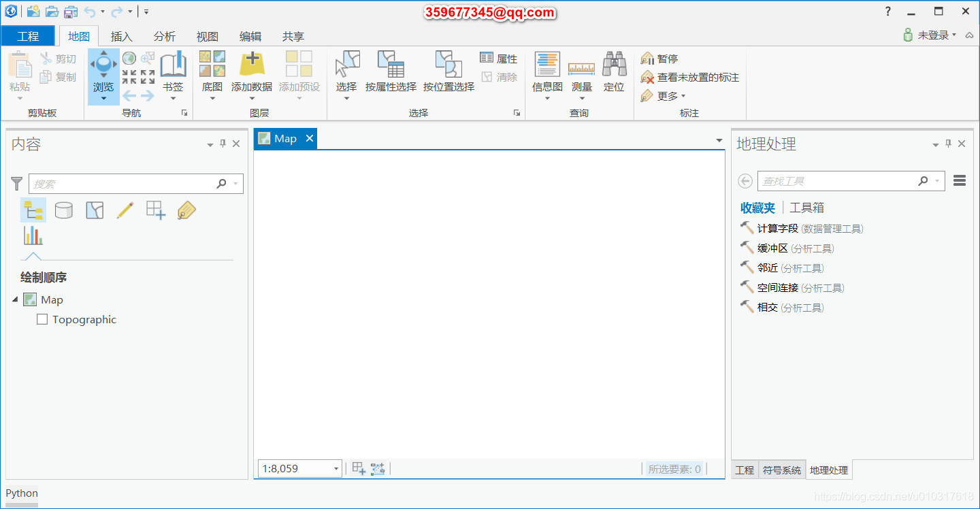Click the save project quick access icon
Image resolution: width=980 pixels, height=509 pixels.
tap(71, 12)
